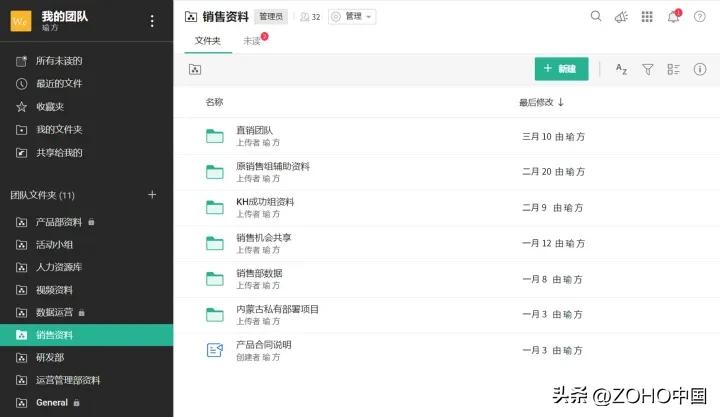Click the 管理员 role badge
The image size is (720, 417).
point(270,17)
